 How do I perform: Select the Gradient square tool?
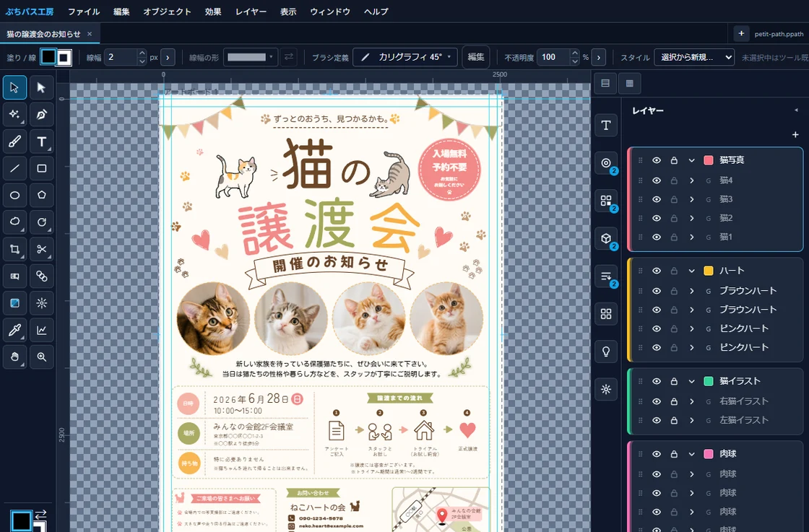click(x=14, y=302)
